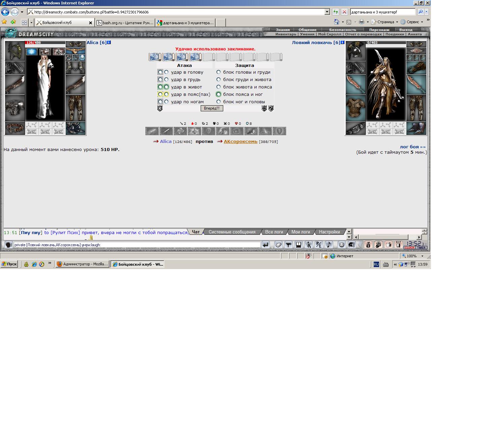The image size is (502, 448).
Task: Switch to Мои логи tab
Action: coord(301,232)
